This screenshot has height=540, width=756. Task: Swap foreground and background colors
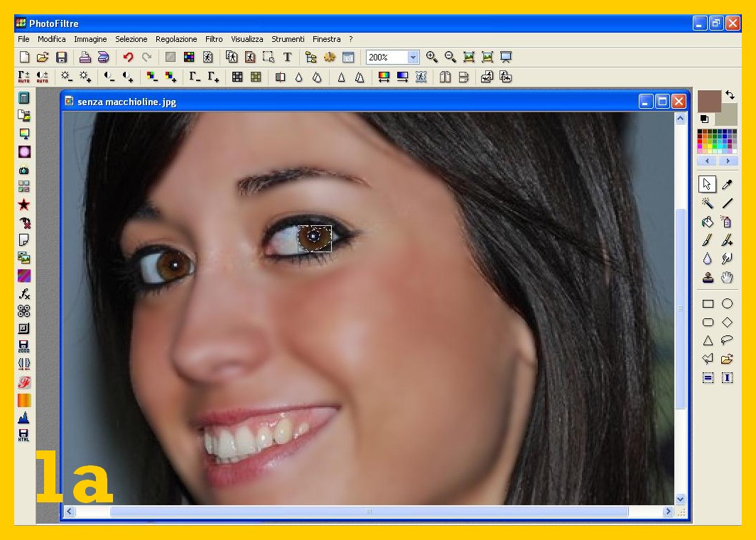point(730,95)
